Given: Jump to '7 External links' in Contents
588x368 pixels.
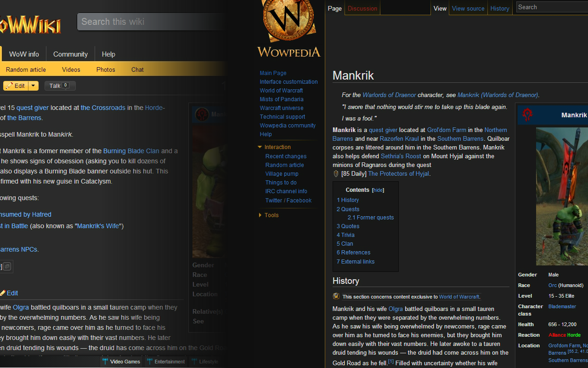Looking at the screenshot, I should click(x=356, y=262).
